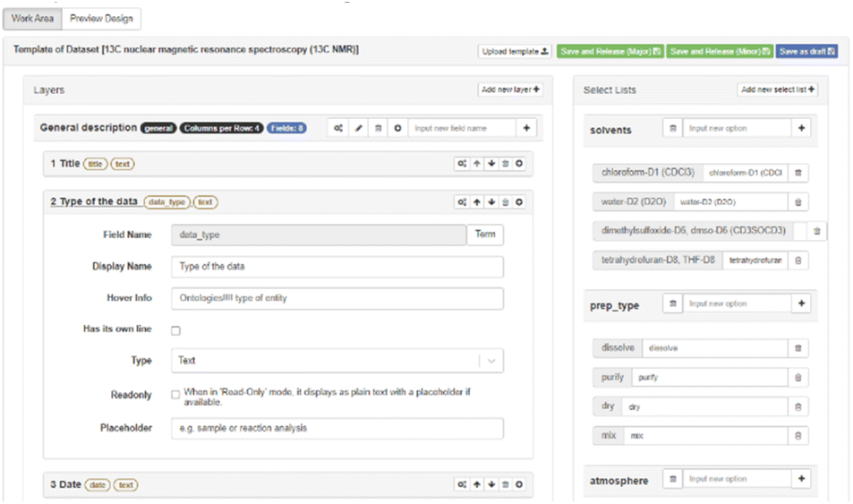Move the Type of the data field up
Viewport: 853px width, 504px height.
(x=476, y=202)
